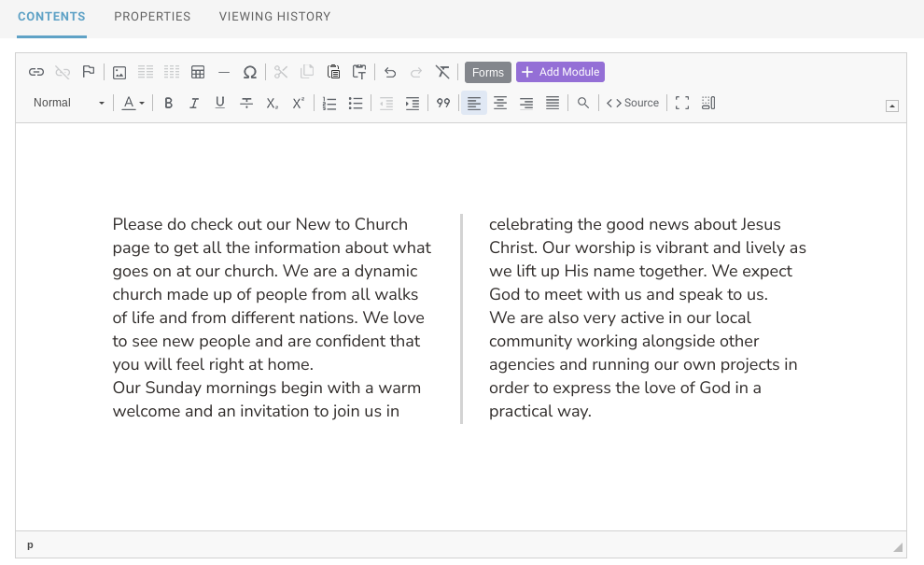Open the Insert Table tool
This screenshot has width=924, height=565.
pos(197,71)
